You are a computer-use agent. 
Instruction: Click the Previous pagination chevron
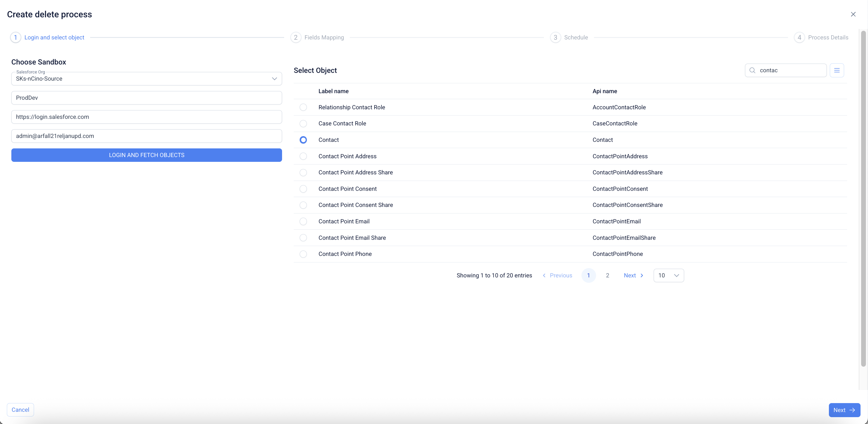[x=544, y=275]
